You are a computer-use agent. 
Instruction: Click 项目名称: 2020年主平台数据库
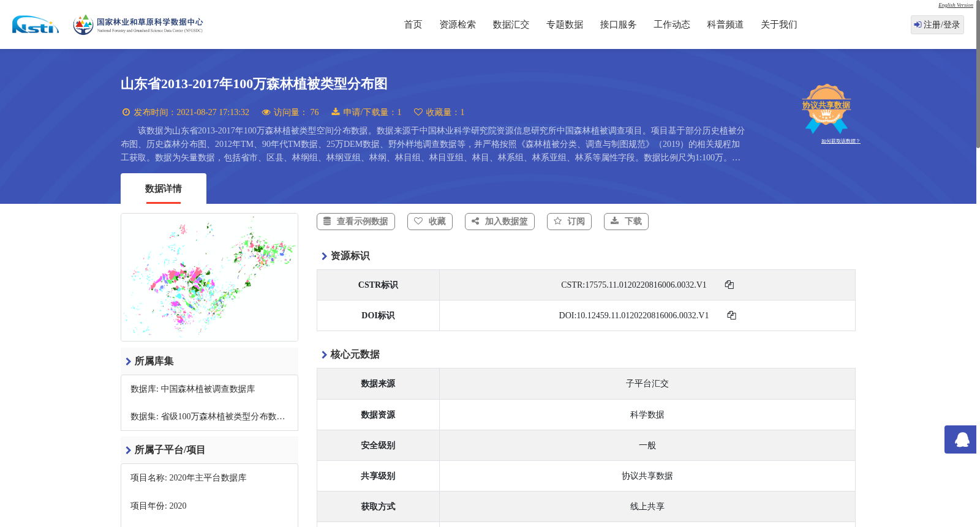coord(189,478)
